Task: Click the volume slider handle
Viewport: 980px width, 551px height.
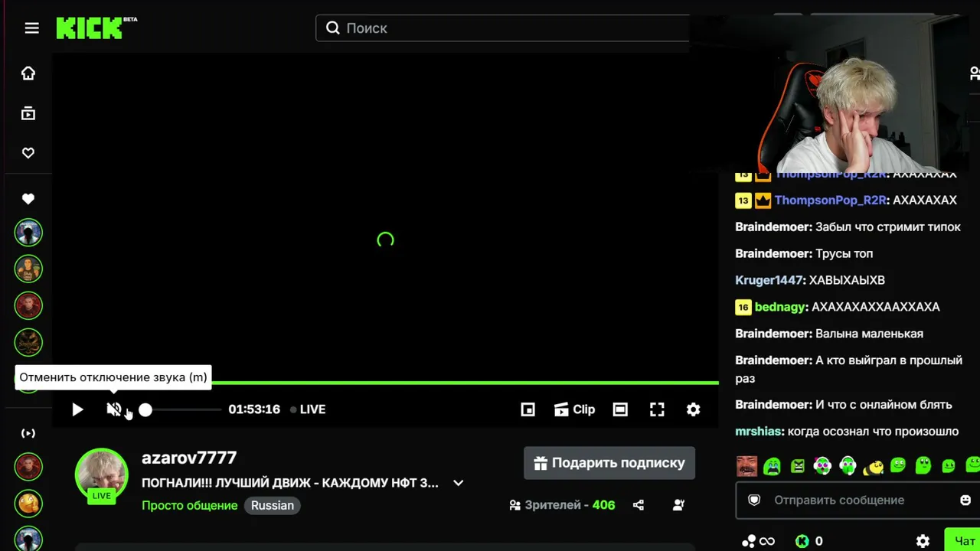Action: 145,409
